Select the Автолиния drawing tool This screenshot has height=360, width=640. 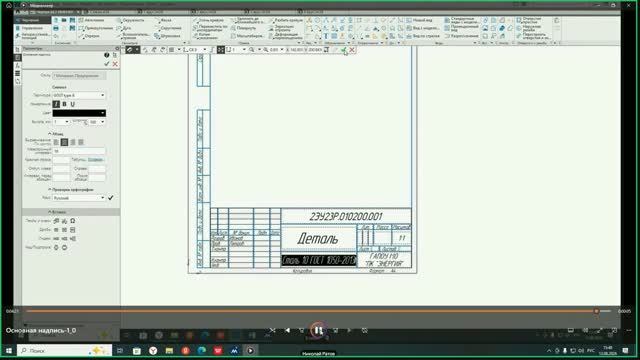pos(92,20)
